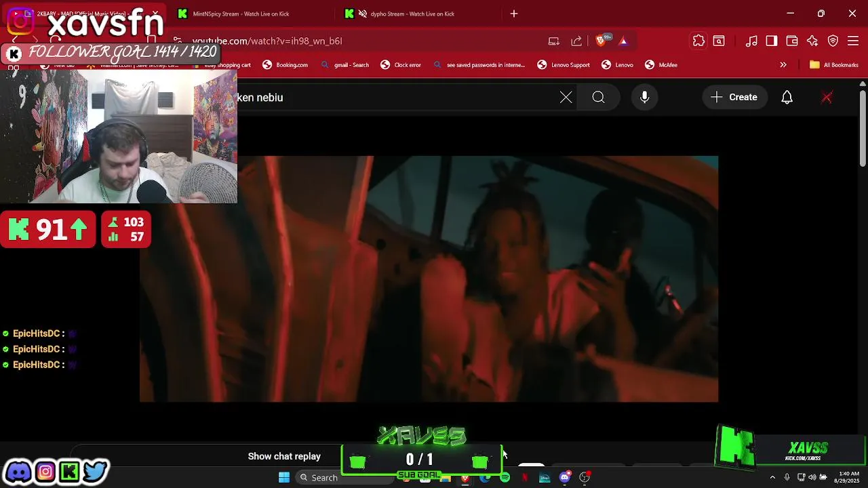Open the Brave VPN shield icon
This screenshot has height=488, width=868.
[x=833, y=41]
